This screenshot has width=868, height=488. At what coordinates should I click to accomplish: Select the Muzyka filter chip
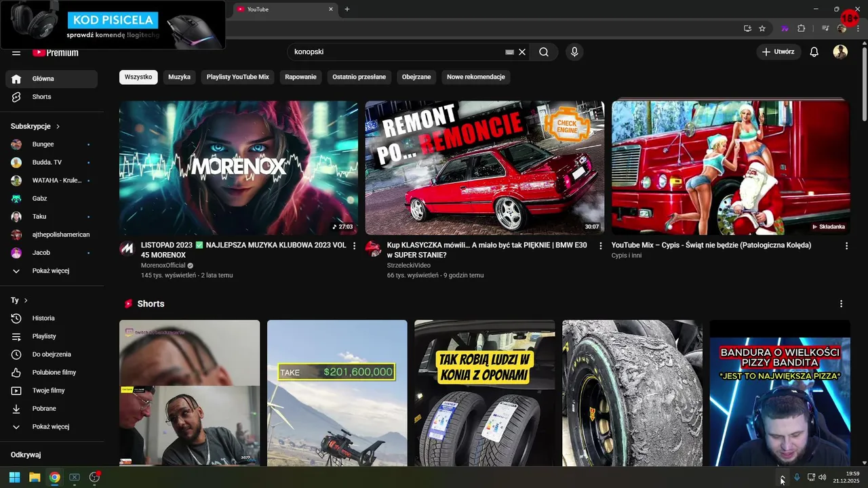click(x=179, y=77)
